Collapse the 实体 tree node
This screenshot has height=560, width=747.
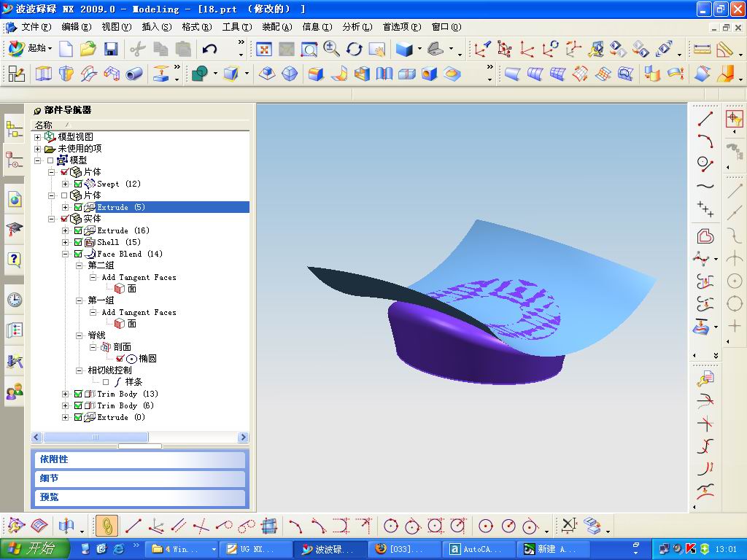[x=52, y=219]
